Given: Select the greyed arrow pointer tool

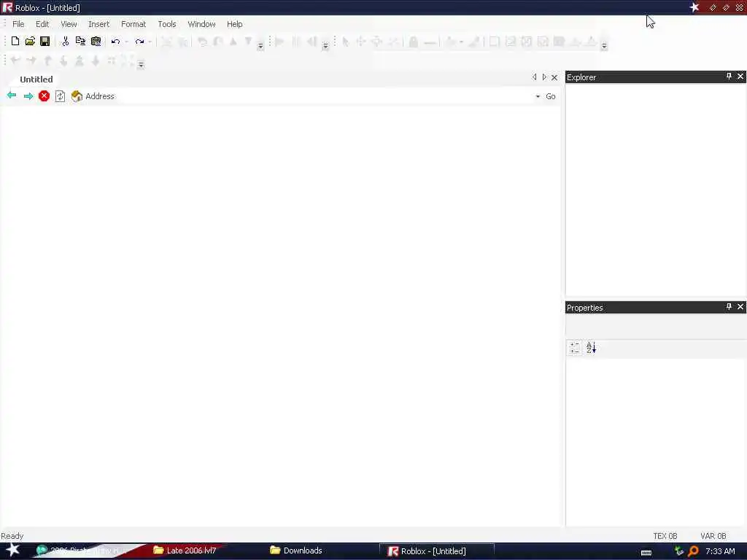Looking at the screenshot, I should click(345, 42).
